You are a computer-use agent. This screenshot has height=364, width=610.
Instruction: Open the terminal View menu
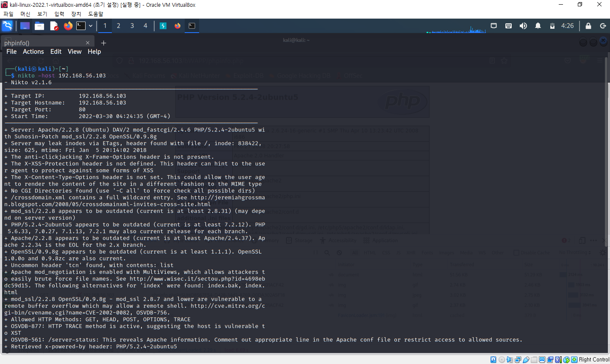pos(75,52)
